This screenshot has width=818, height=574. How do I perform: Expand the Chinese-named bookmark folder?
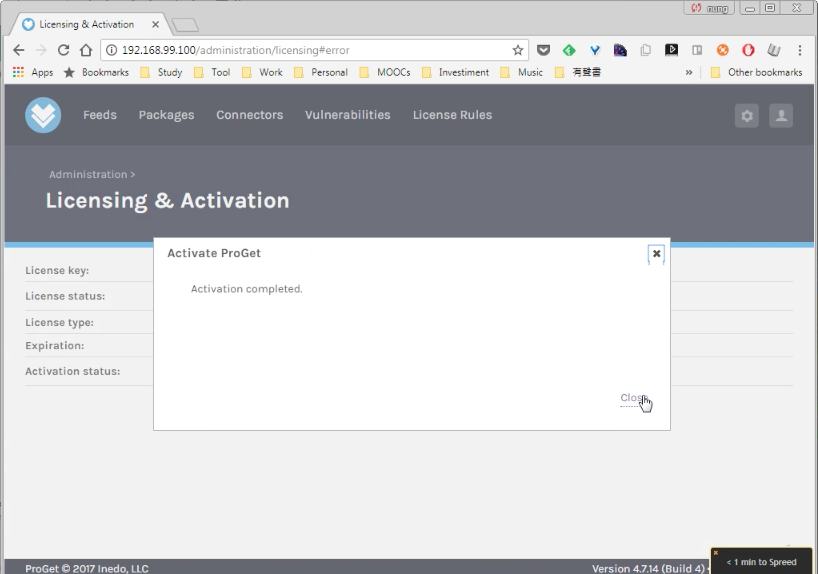tap(578, 73)
